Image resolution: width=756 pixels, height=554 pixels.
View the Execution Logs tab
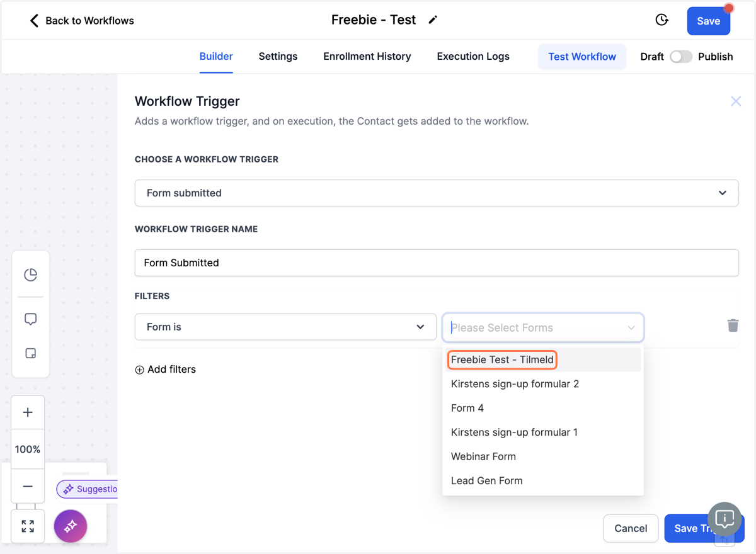(473, 57)
